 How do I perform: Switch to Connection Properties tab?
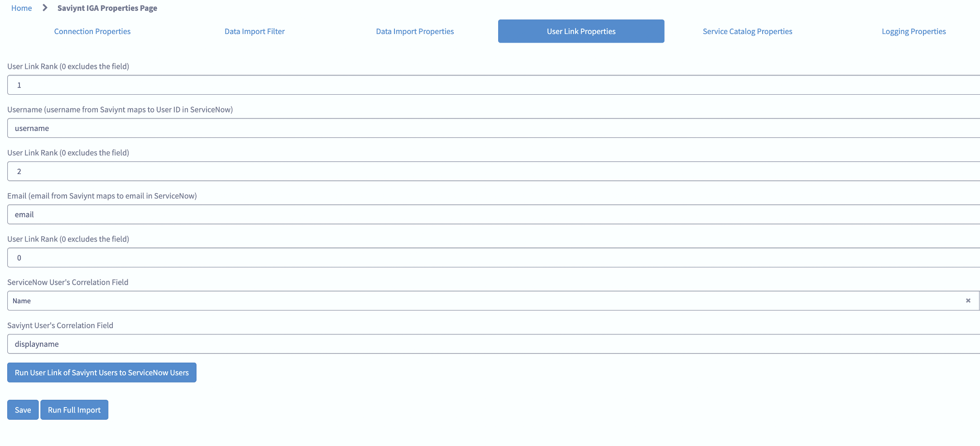92,31
